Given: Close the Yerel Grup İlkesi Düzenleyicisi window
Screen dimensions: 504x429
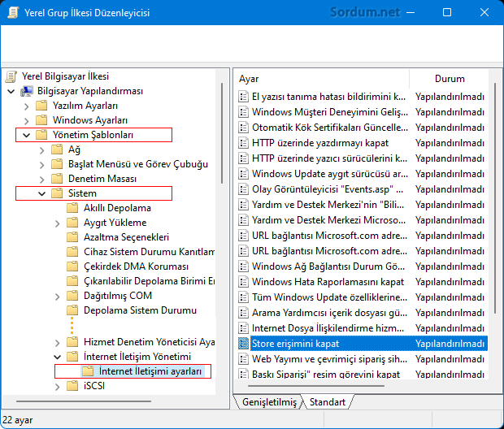Looking at the screenshot, I should (x=484, y=12).
